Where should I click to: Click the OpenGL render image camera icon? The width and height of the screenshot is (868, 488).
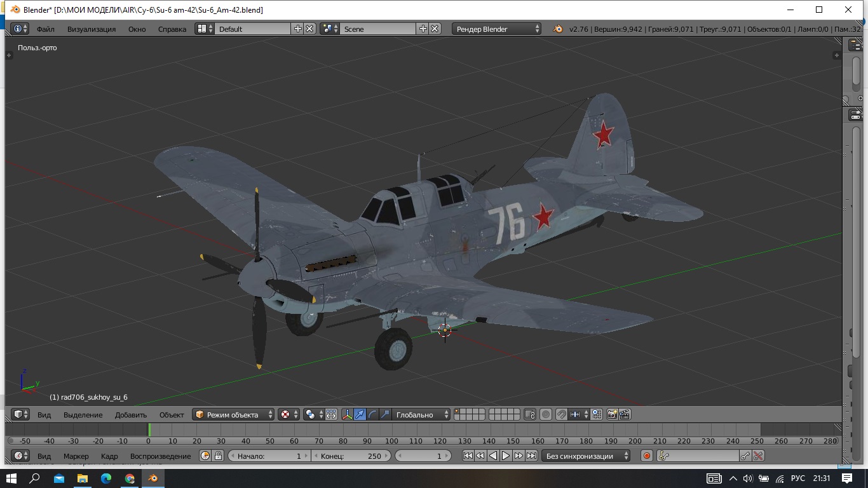[x=612, y=415]
